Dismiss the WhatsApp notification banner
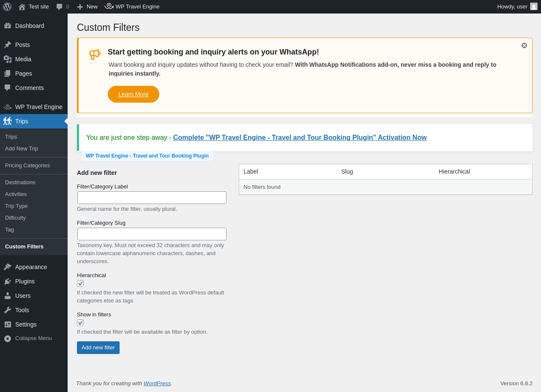Image resolution: width=541 pixels, height=392 pixels. [524, 46]
